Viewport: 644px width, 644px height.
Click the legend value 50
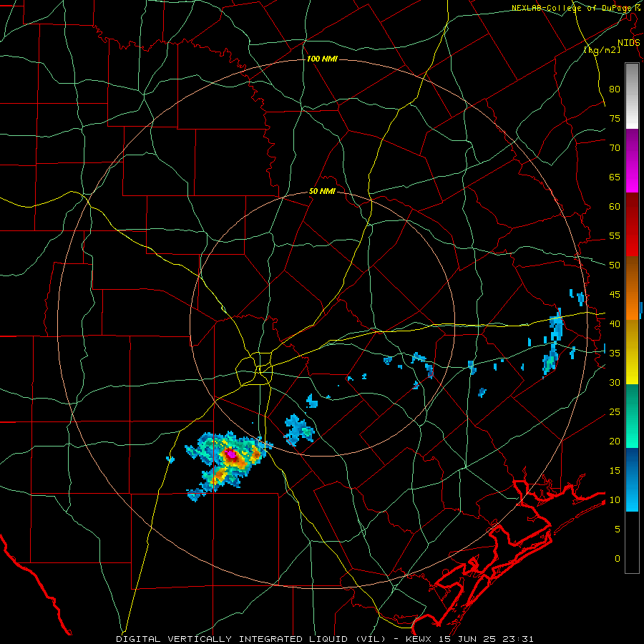pyautogui.click(x=615, y=265)
